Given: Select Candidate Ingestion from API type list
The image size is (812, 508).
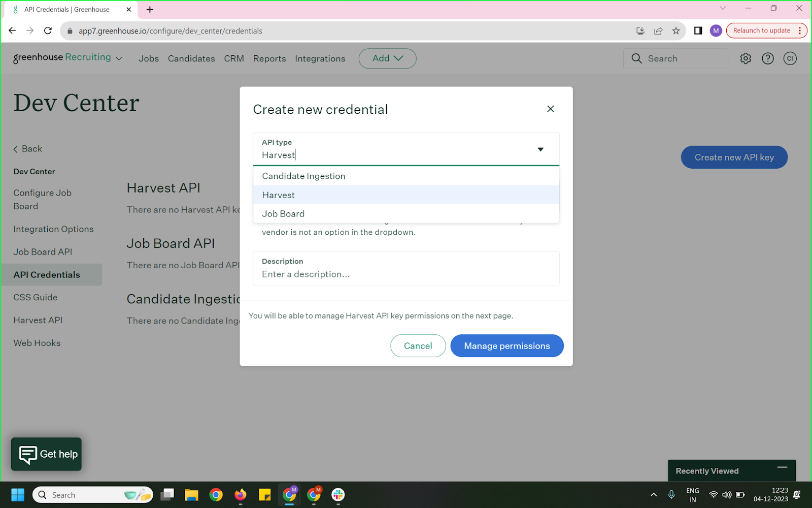Looking at the screenshot, I should tap(406, 176).
